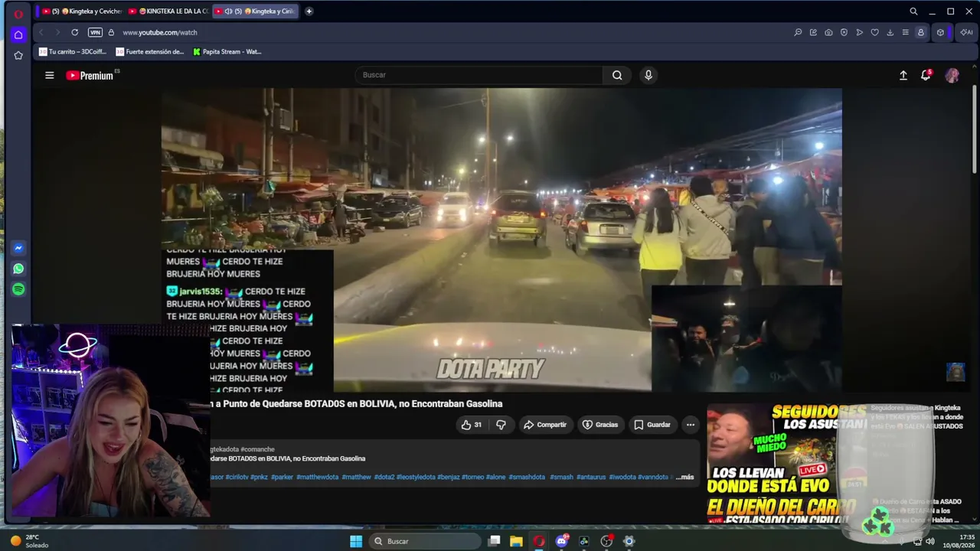Open the Windows Start menu
The height and width of the screenshot is (551, 980).
pyautogui.click(x=356, y=541)
